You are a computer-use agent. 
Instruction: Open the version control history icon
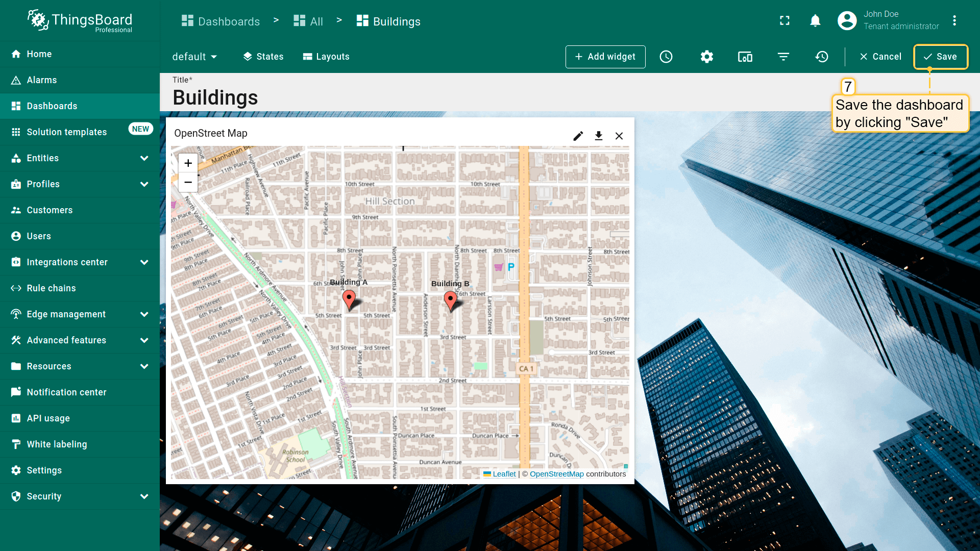822,57
